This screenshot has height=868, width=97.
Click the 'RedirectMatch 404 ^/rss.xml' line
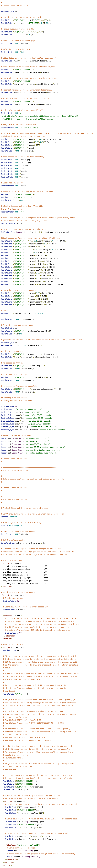pyautogui.click(x=14, y=186)
